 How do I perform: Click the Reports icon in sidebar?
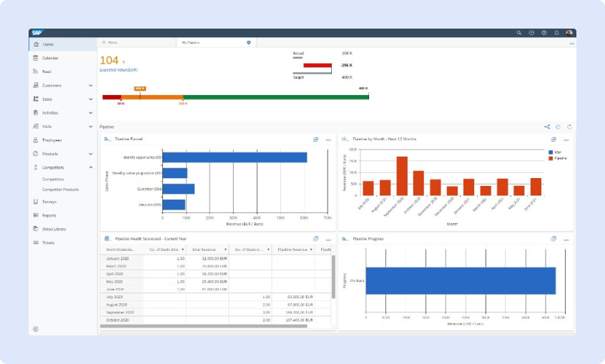[36, 215]
